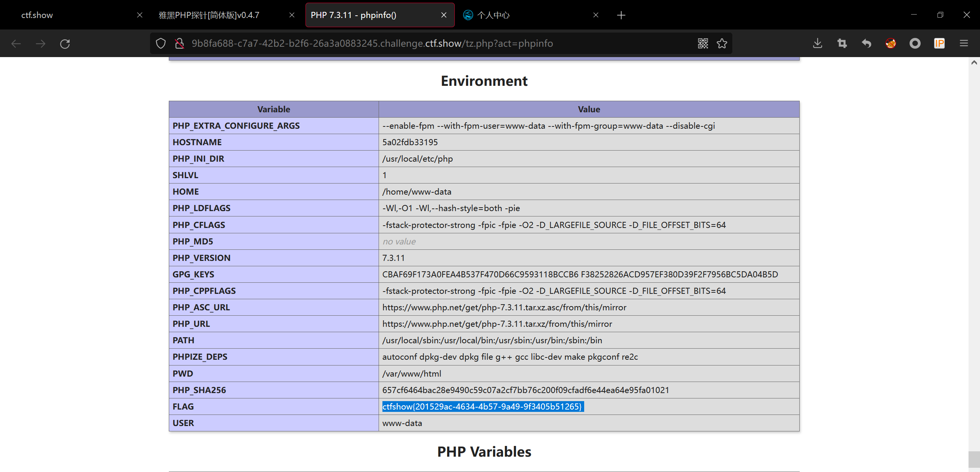Viewport: 980px width, 472px height.
Task: Reload the current page
Action: point(65,44)
